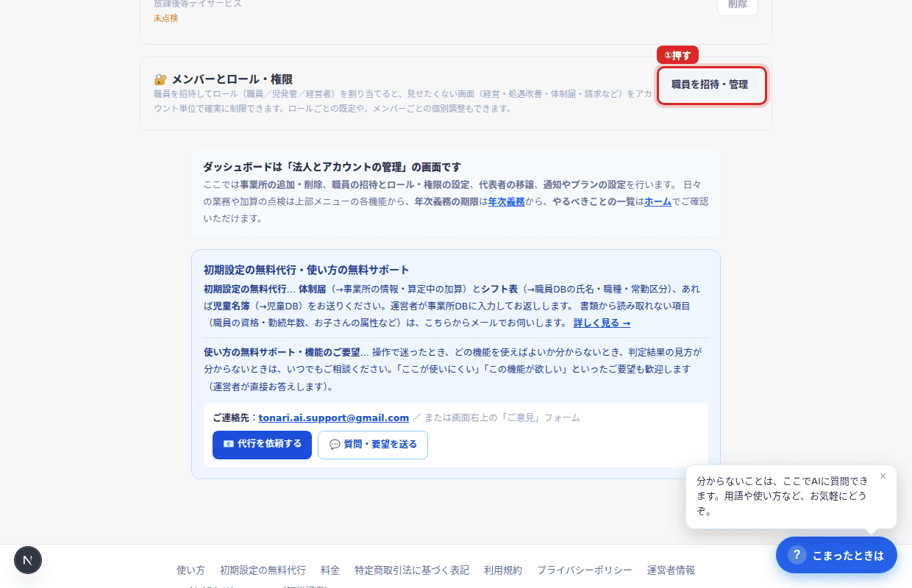Open the 初期設定の無料代行 footer link

coord(263,570)
